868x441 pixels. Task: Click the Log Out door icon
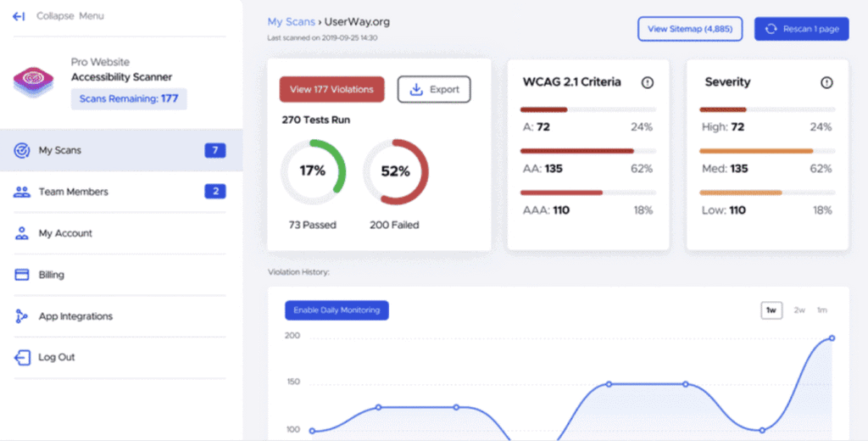pyautogui.click(x=22, y=357)
